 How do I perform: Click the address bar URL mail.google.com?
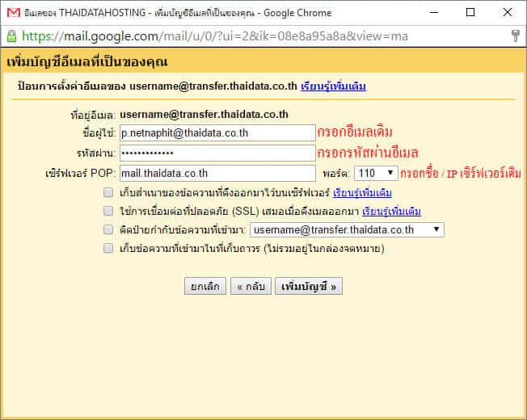(x=215, y=36)
